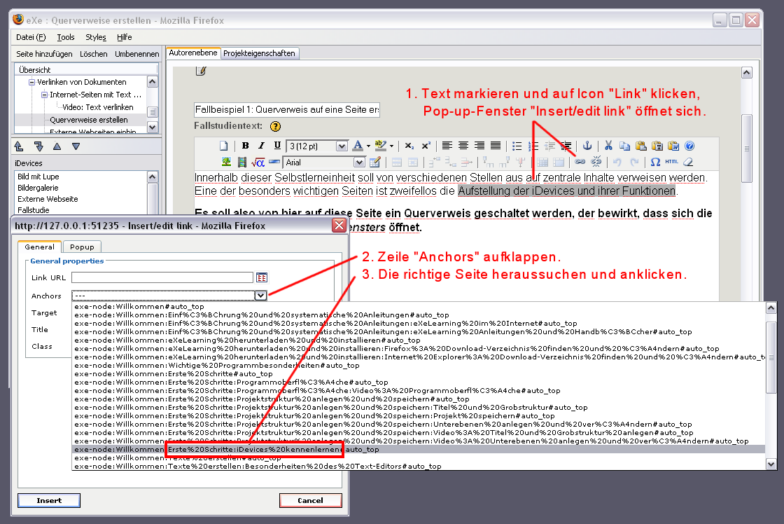Click the Umbenennen button
This screenshot has height=524, width=784.
pyautogui.click(x=136, y=54)
